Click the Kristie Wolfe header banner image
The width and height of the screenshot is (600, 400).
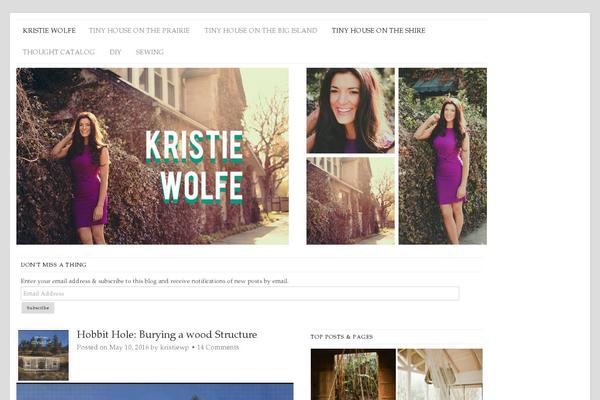(152, 156)
